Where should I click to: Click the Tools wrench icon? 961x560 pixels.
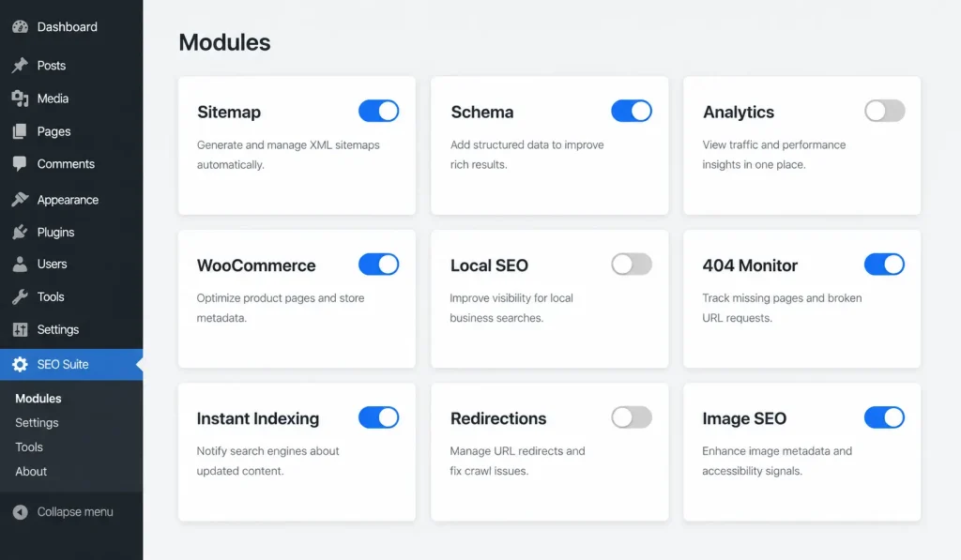point(21,296)
